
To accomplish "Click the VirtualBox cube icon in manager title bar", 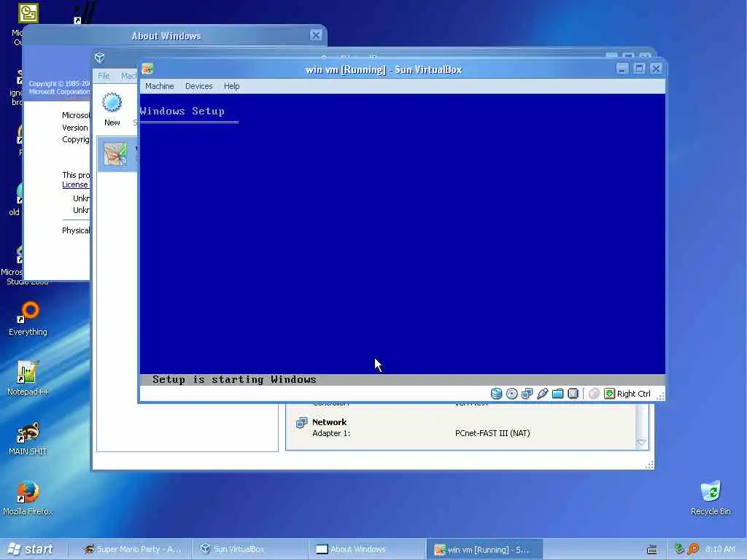I will click(99, 58).
